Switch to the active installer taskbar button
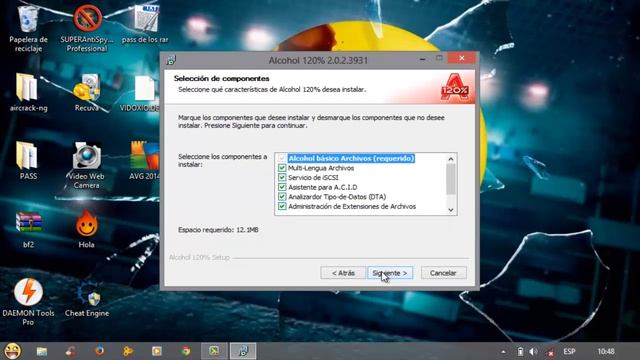This screenshot has height=360, width=640. [243, 351]
